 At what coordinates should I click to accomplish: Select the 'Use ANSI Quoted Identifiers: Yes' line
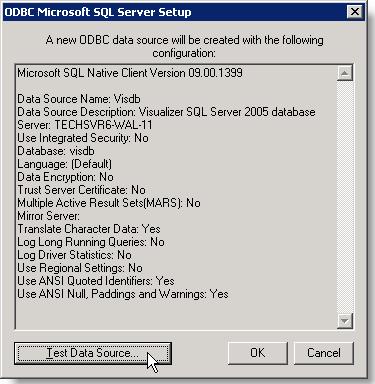point(96,281)
